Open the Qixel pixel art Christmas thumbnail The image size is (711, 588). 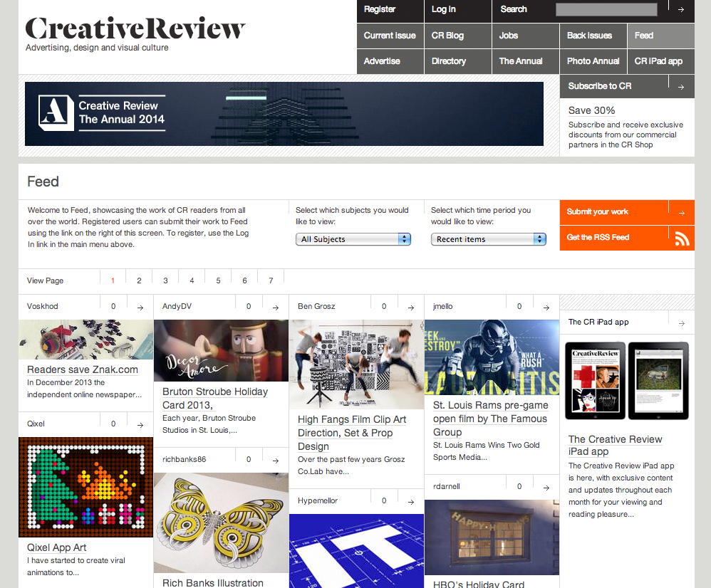click(85, 487)
